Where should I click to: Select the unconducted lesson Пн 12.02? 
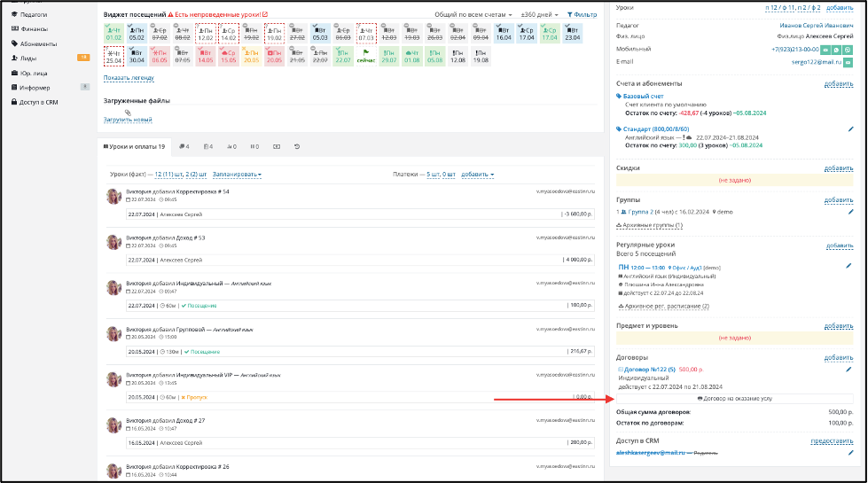206,34
